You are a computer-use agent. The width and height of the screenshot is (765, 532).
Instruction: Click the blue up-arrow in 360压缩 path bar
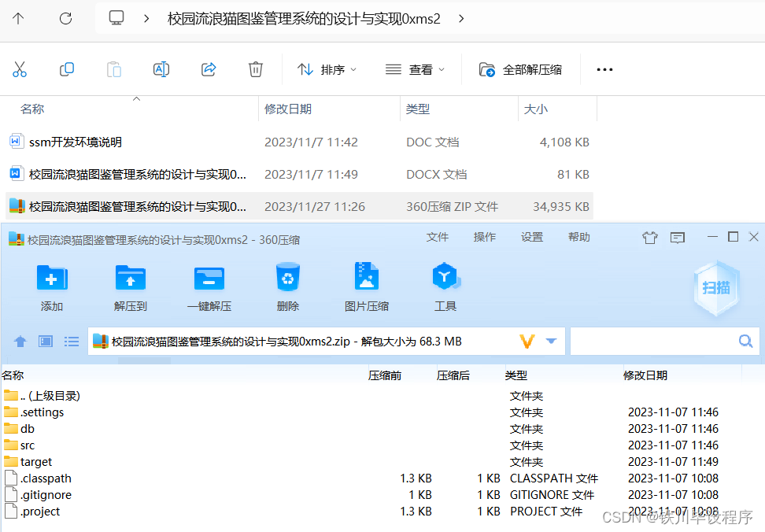point(20,342)
